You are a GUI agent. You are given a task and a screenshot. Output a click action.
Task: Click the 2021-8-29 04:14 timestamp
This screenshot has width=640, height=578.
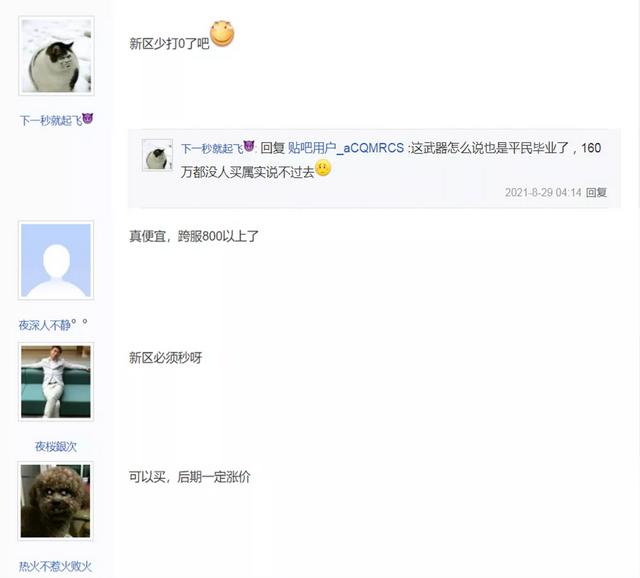coord(543,192)
